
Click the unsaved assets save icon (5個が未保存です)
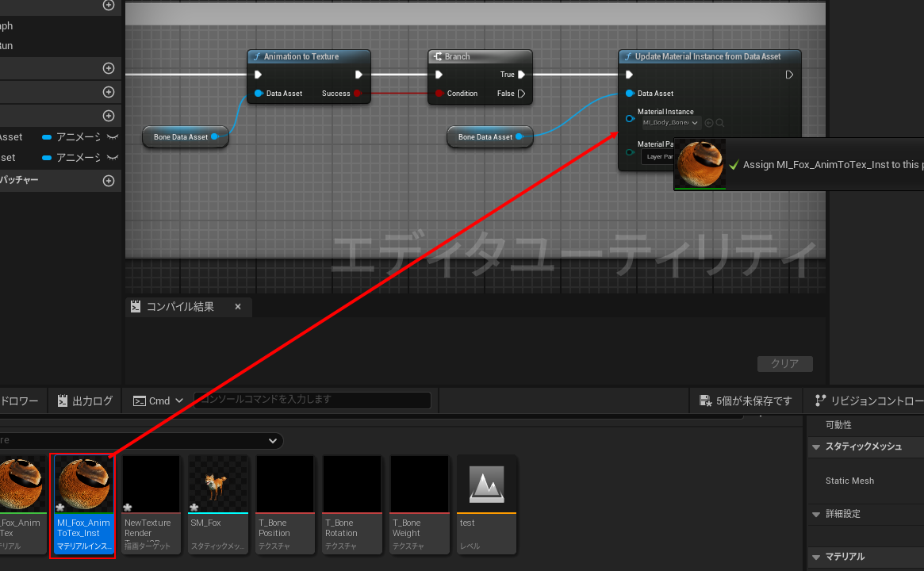coord(705,401)
